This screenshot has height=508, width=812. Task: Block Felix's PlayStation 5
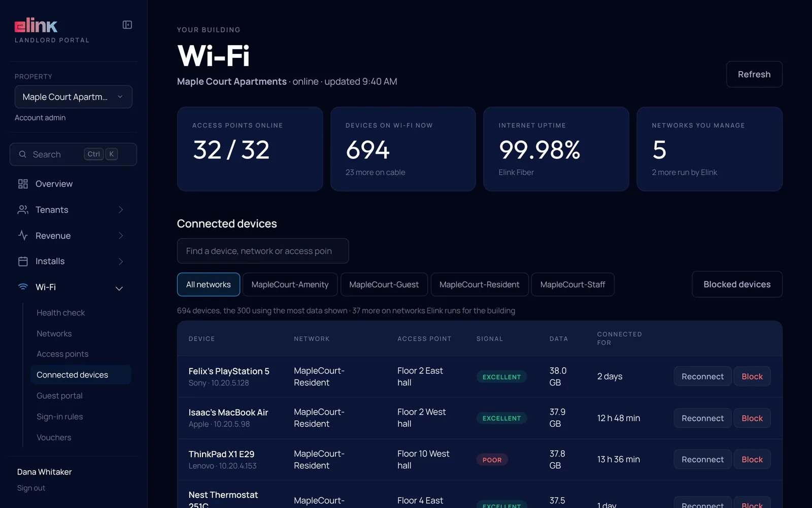[752, 376]
